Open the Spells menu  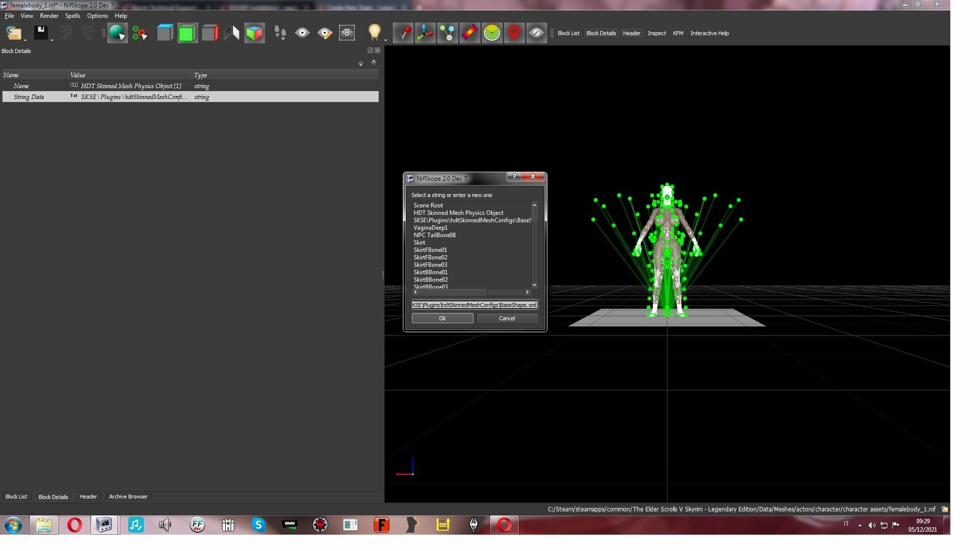72,16
